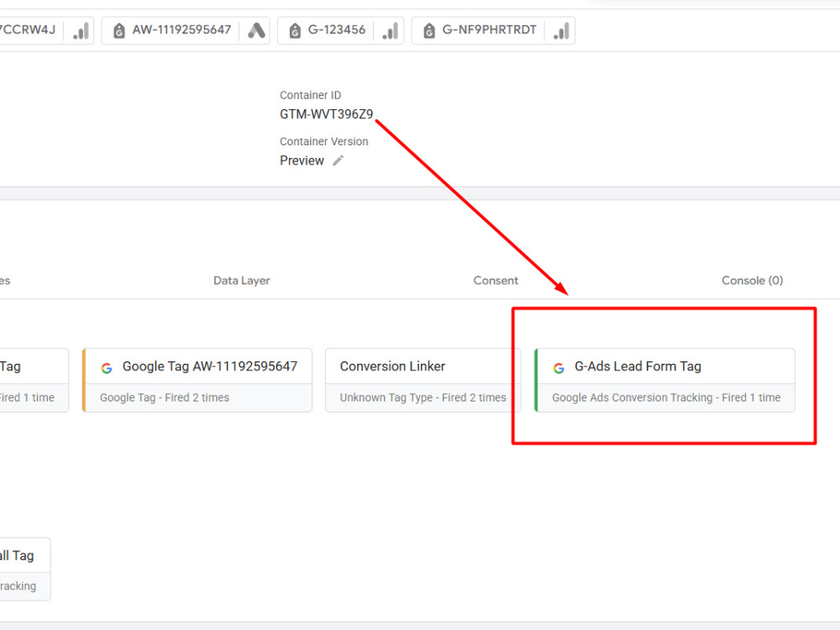The width and height of the screenshot is (840, 630).
Task: Click Google logo on G-Ads Lead Form Tag
Action: coord(559,368)
